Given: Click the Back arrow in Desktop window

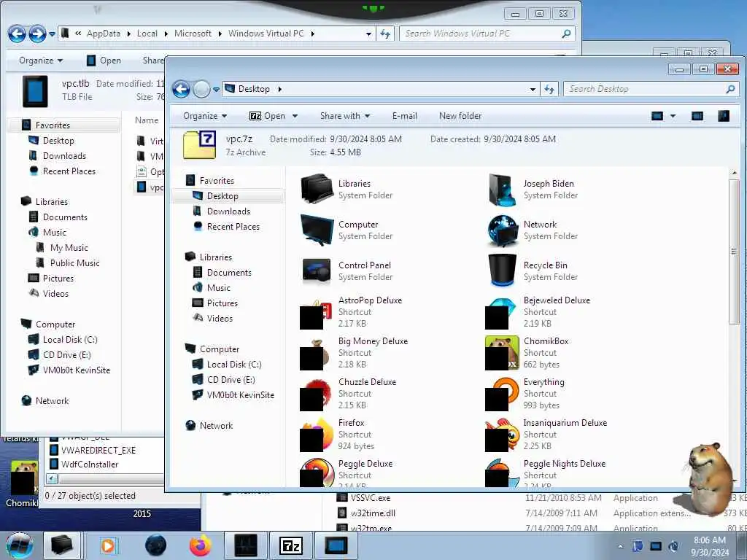Looking at the screenshot, I should point(181,89).
